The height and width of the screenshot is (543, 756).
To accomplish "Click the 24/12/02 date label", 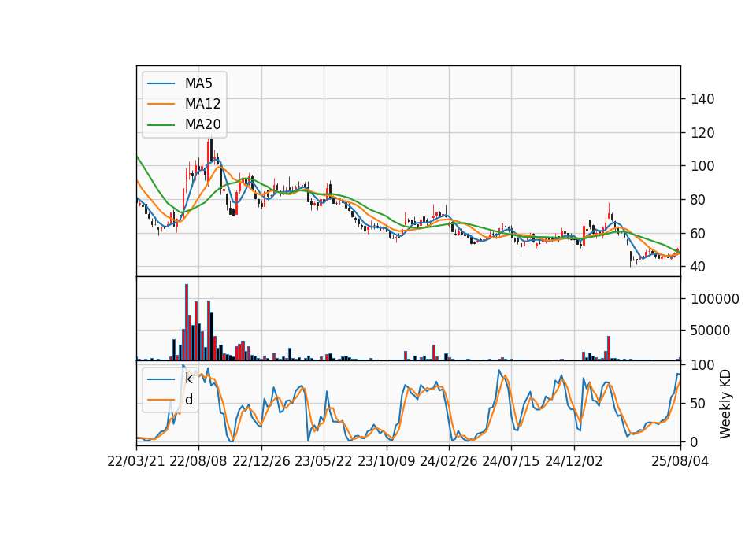I will click(574, 461).
